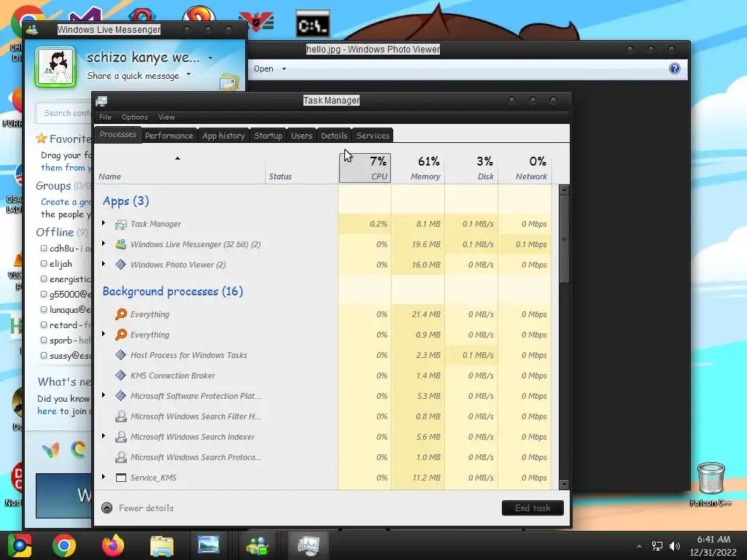Screen dimensions: 747x560
Task: Click the End task button
Action: coord(533,508)
